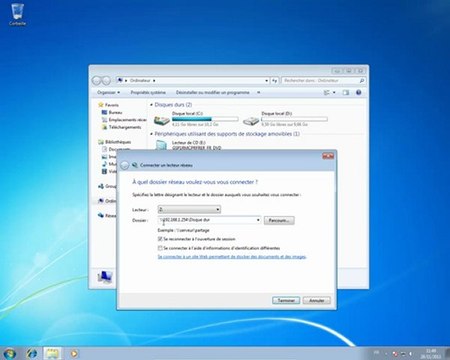Image resolution: width=450 pixels, height=360 pixels.
Task: Select Favoris in navigation pane
Action: point(111,105)
